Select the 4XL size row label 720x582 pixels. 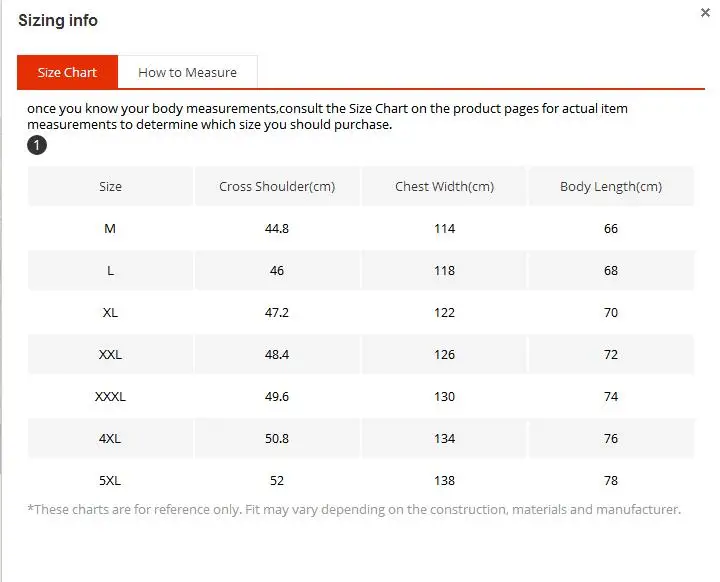(x=110, y=439)
